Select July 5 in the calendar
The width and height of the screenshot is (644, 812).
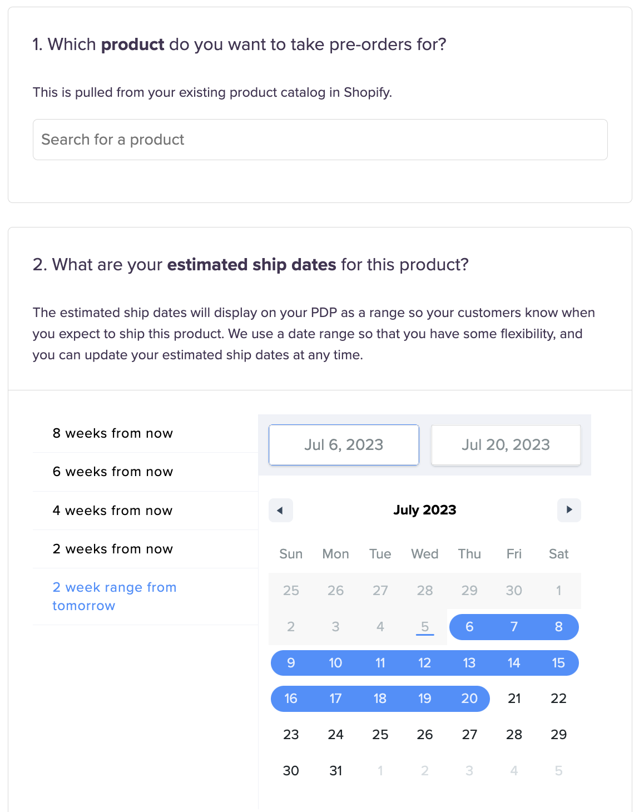(425, 627)
